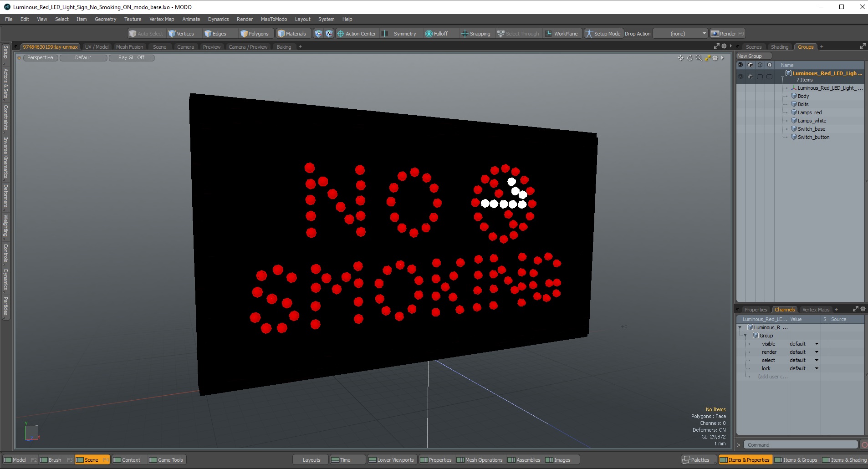This screenshot has width=868, height=469.
Task: Select the Switch_button item
Action: (x=813, y=137)
